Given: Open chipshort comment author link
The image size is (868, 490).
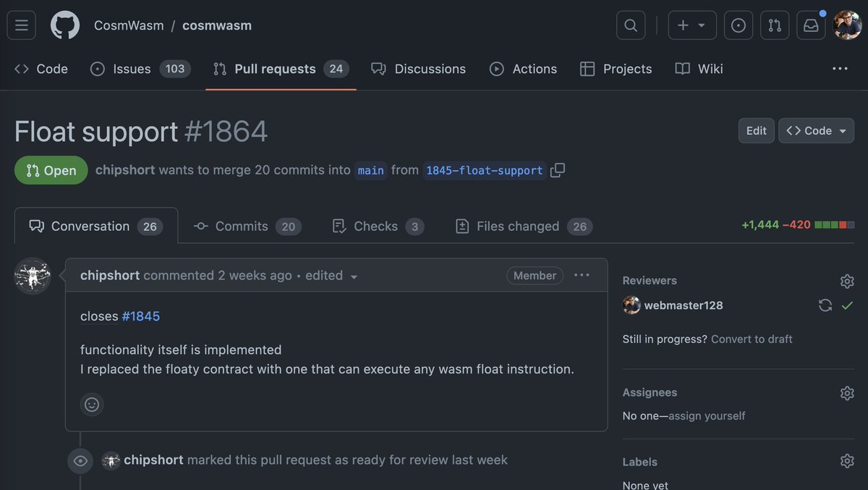Looking at the screenshot, I should click(110, 276).
